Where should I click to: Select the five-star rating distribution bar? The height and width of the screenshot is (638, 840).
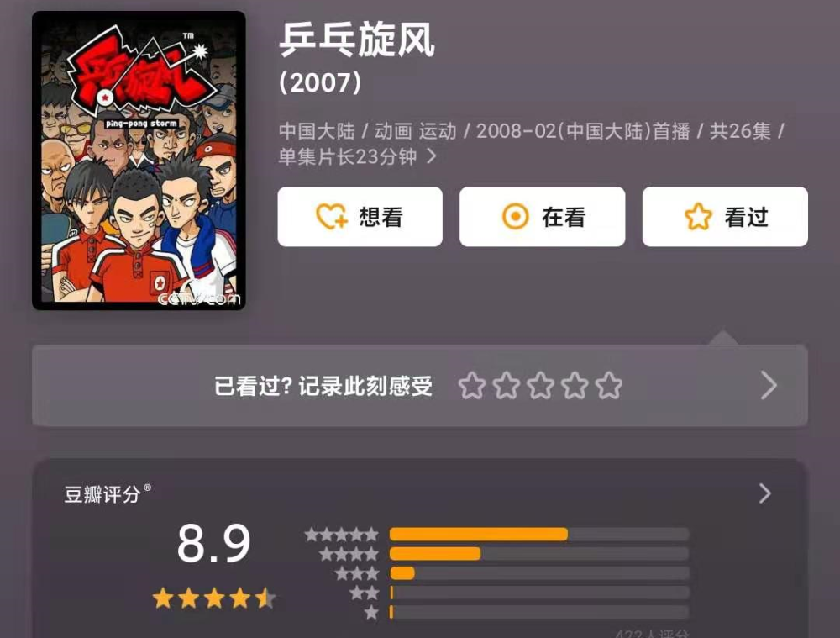539,534
